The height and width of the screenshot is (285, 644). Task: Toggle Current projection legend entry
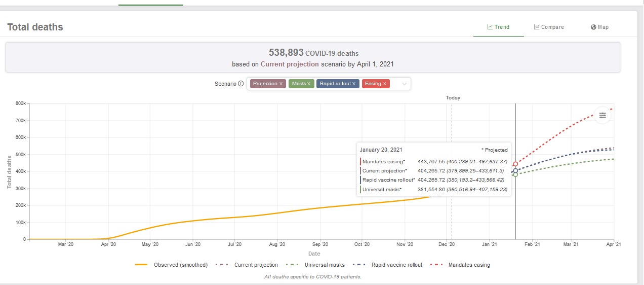tap(247, 265)
